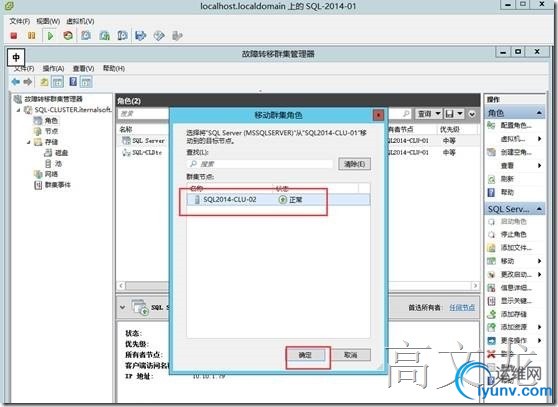Click the blue back arrow in cluster manager
This screenshot has height=407, width=558.
tap(16, 82)
